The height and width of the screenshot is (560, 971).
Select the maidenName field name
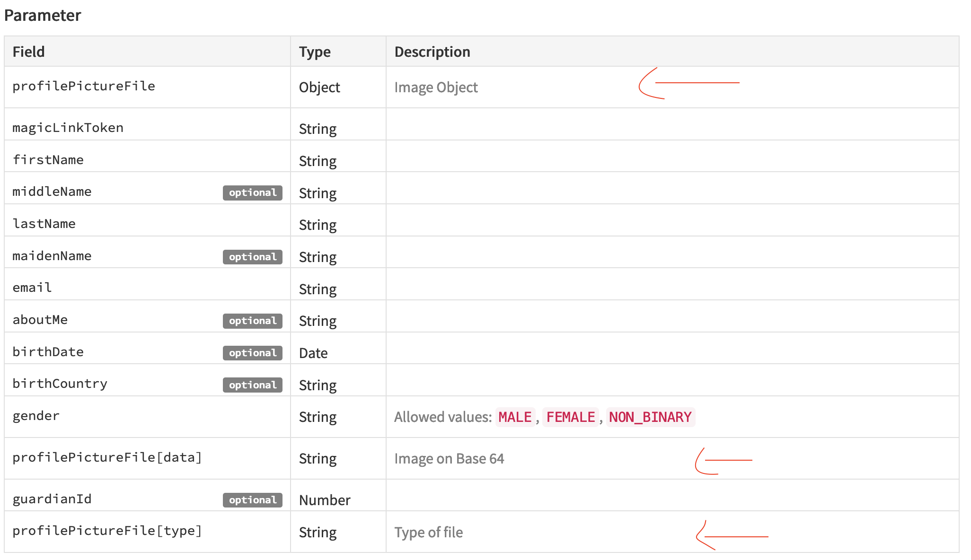52,256
